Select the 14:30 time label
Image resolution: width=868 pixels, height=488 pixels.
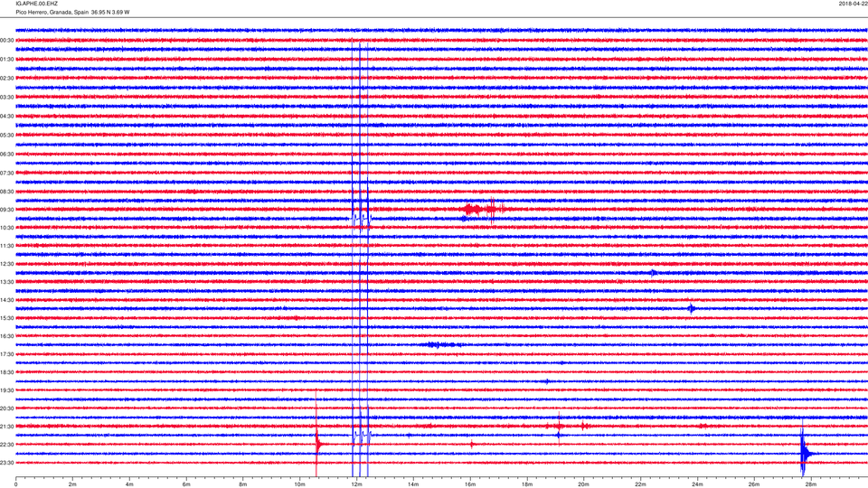coord(7,300)
